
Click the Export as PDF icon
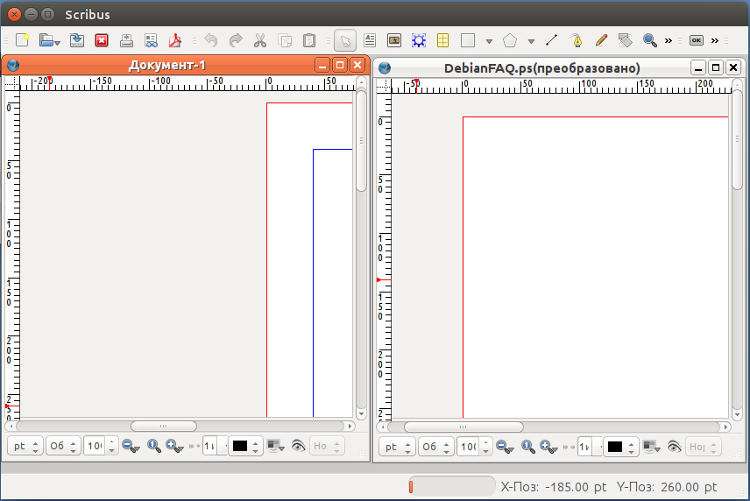pyautogui.click(x=175, y=41)
